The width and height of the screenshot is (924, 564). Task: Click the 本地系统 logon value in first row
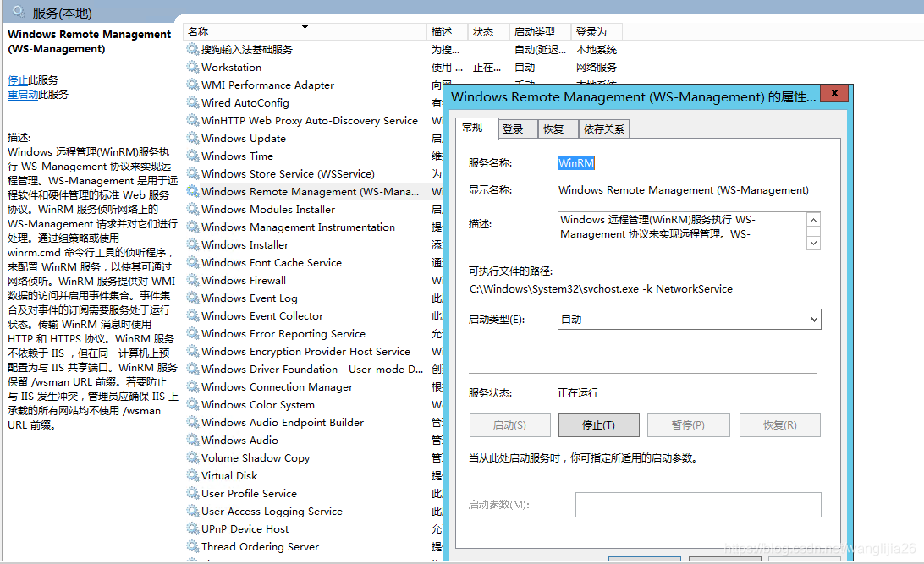pos(597,49)
